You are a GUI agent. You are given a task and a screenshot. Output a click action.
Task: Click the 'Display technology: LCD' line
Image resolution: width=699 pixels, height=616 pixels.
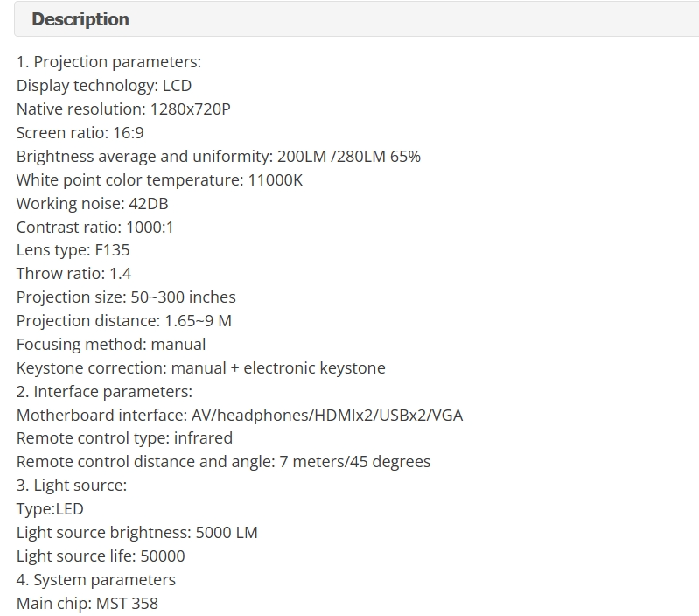coord(104,86)
